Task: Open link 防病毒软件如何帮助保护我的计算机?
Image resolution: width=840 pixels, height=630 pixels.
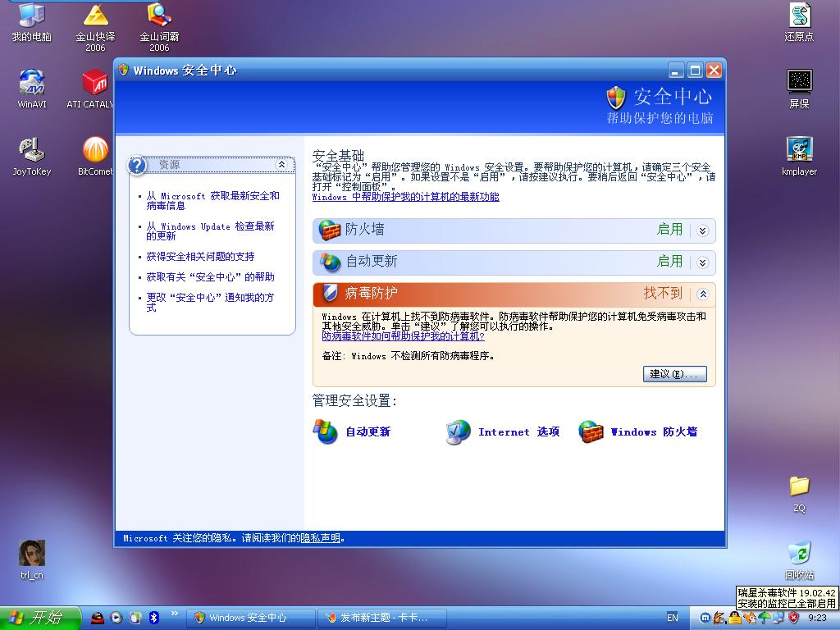Action: (403, 336)
